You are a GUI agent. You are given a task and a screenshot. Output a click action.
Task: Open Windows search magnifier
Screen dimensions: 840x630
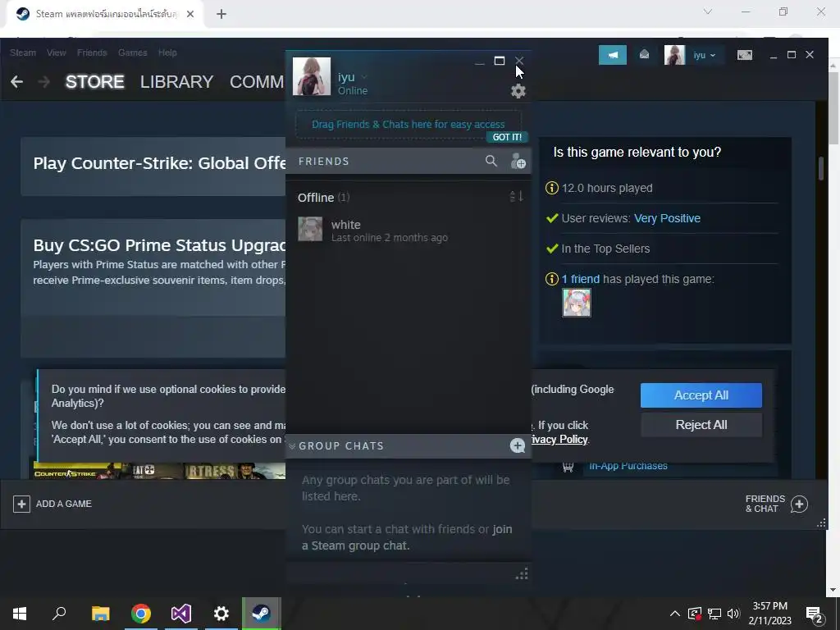(59, 614)
